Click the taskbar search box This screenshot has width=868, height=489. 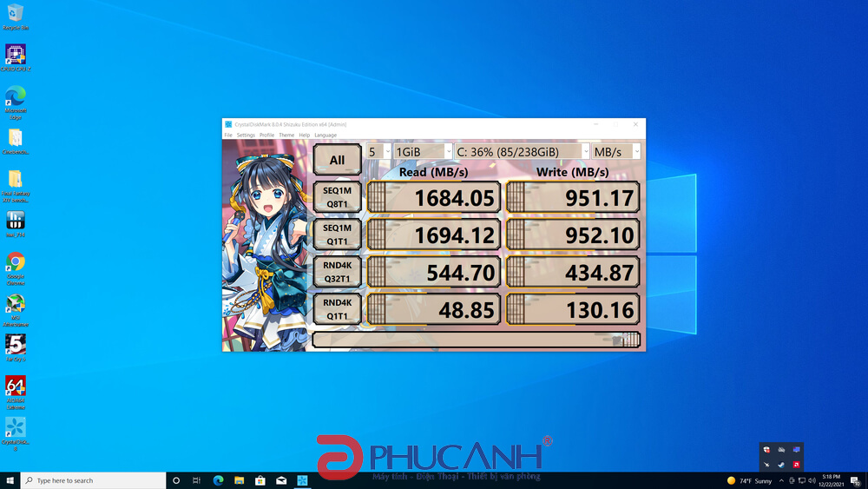point(93,480)
